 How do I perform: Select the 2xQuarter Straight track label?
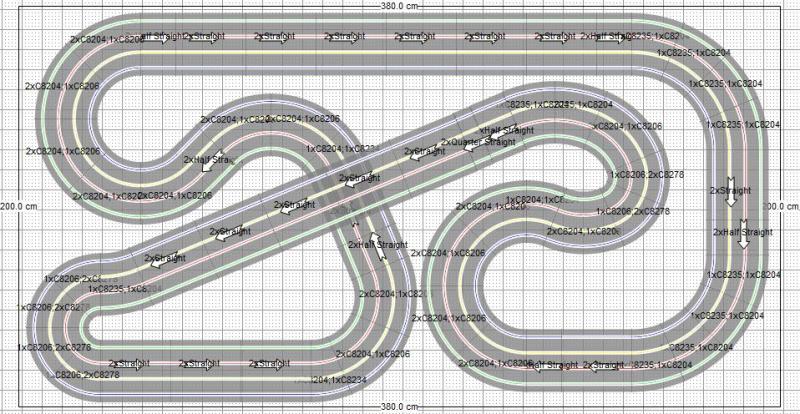pyautogui.click(x=478, y=142)
